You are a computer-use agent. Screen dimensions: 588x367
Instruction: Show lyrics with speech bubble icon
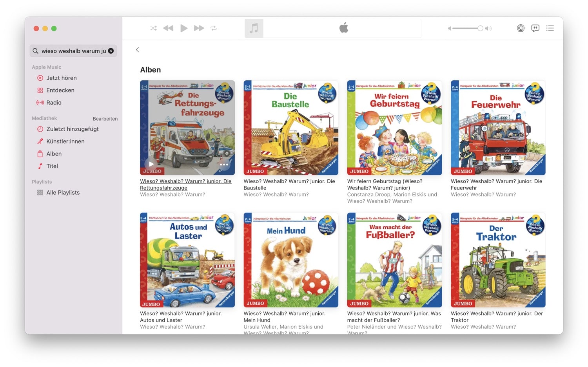(x=535, y=28)
